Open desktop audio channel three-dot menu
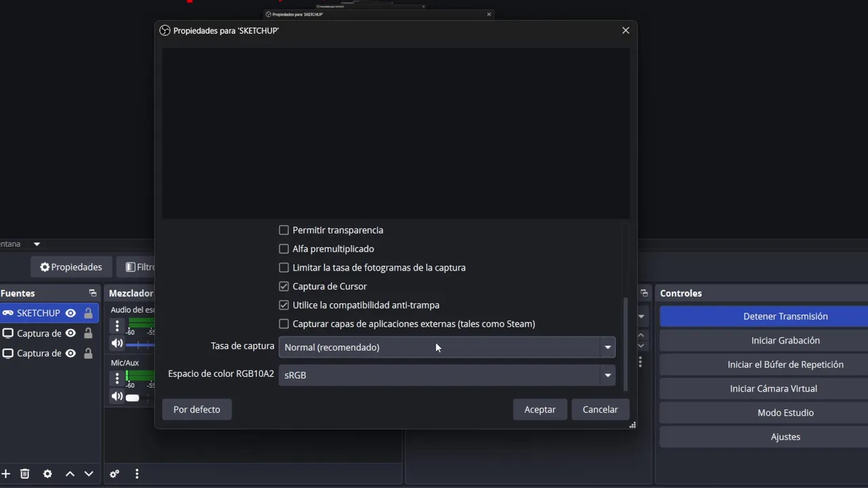Viewport: 868px width, 488px height. [x=117, y=326]
